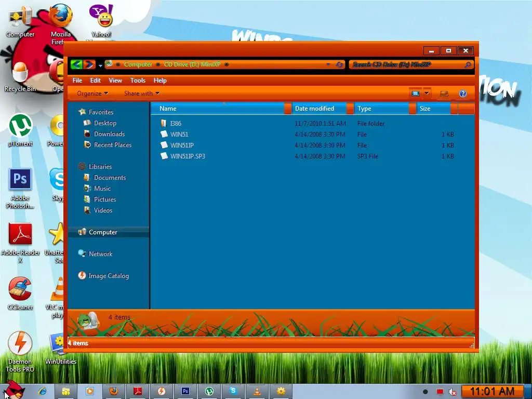Open the Tools menu

point(138,81)
